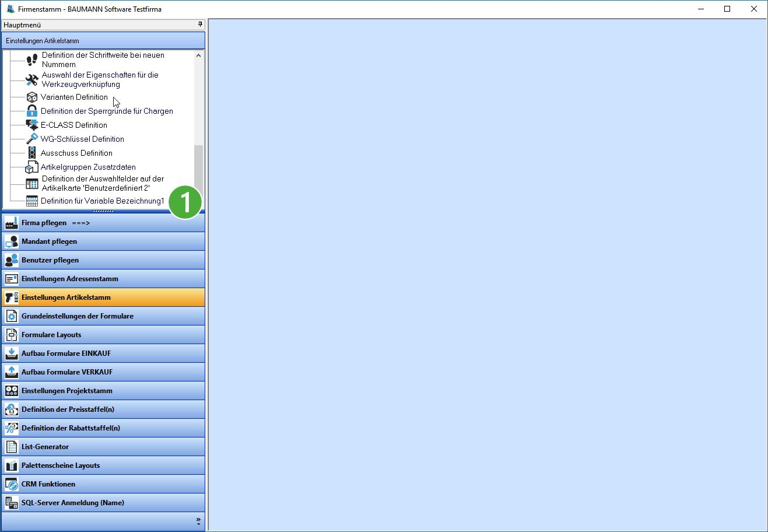Open CRM Funktionen group

103,484
